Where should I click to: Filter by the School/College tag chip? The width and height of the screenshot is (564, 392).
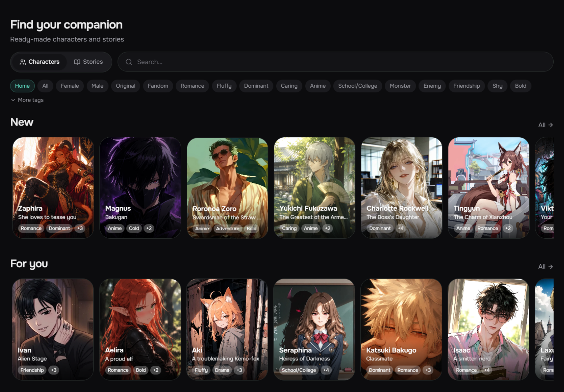(x=358, y=86)
